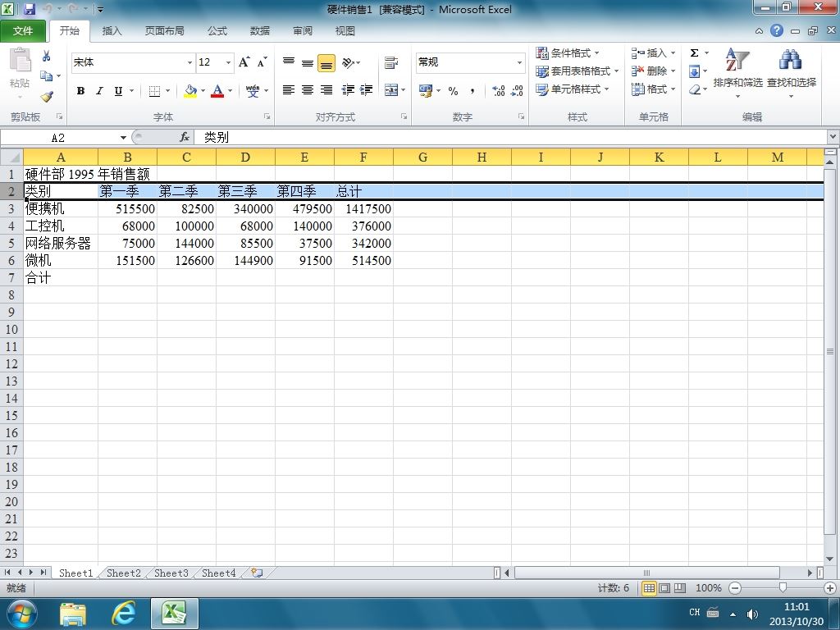Click the fill color paint bucket icon

pos(190,91)
